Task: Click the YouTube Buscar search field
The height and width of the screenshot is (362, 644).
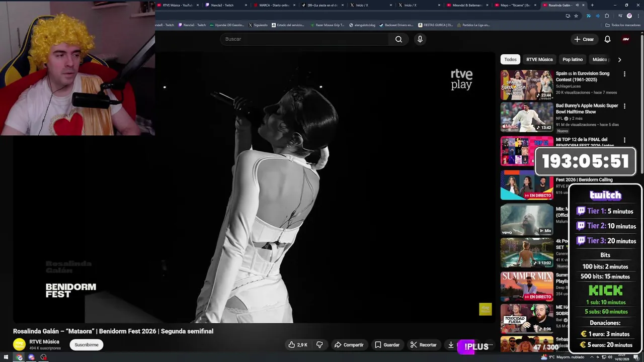Action: tap(304, 39)
